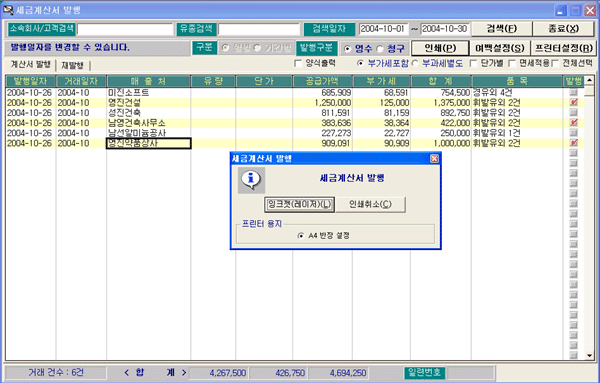This screenshot has height=383, width=600.
Task: Select the 영진건설 customer cell
Action: tap(148, 103)
